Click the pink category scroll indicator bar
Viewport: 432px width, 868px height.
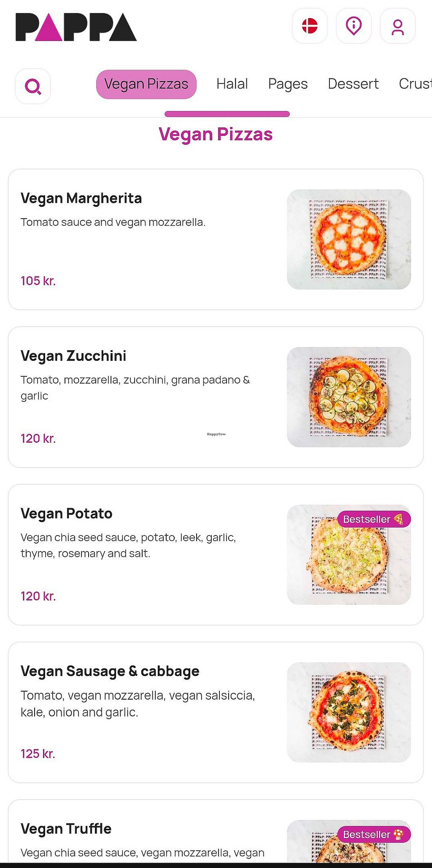coord(227,114)
